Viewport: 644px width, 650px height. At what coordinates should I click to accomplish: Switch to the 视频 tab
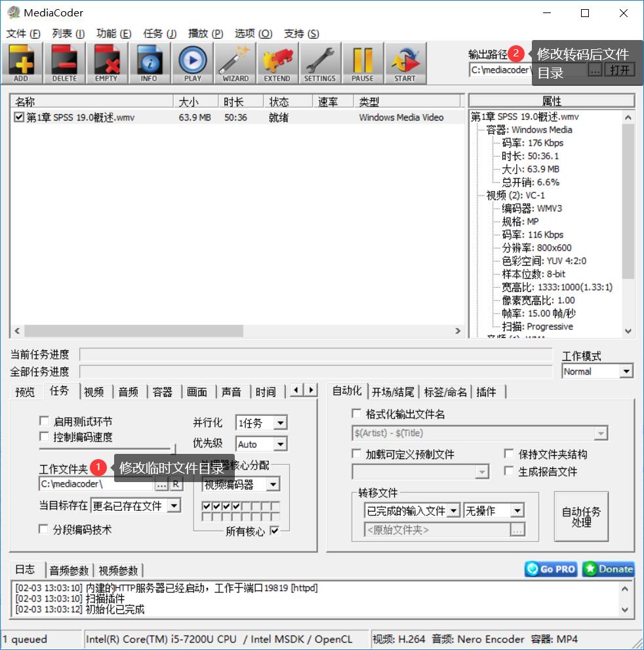click(x=94, y=392)
